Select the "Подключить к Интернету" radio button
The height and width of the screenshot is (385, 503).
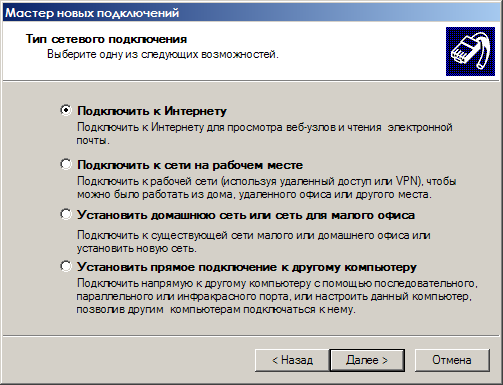[x=66, y=110]
